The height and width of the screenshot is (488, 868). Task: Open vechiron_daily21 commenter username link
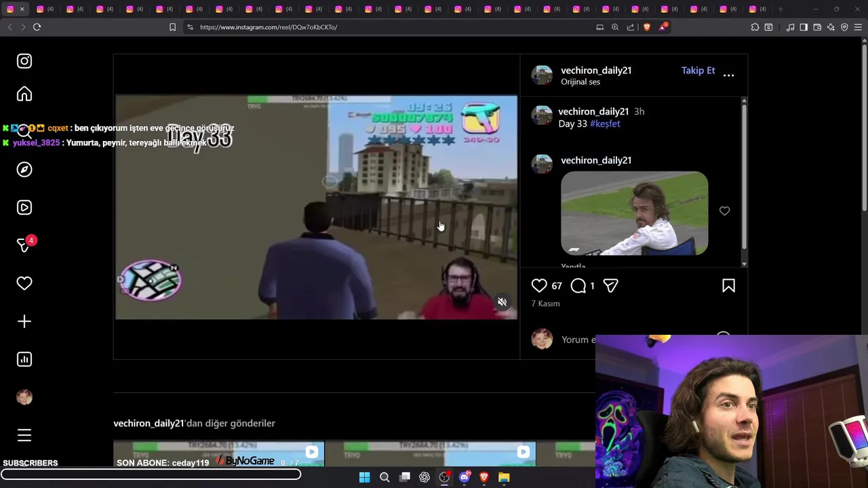pos(596,161)
